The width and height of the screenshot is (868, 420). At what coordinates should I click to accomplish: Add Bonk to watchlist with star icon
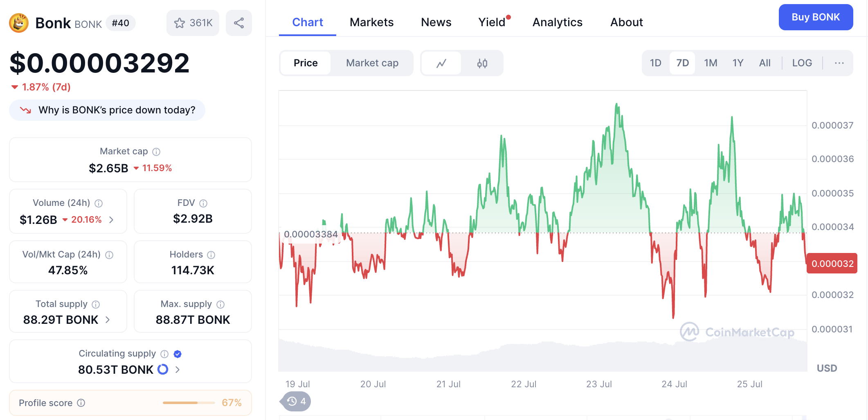coord(193,23)
